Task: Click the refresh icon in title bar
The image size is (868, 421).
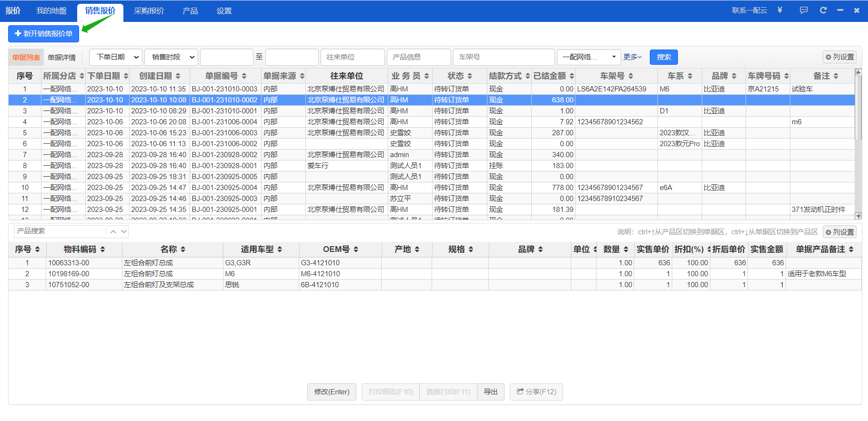Action: [x=823, y=10]
